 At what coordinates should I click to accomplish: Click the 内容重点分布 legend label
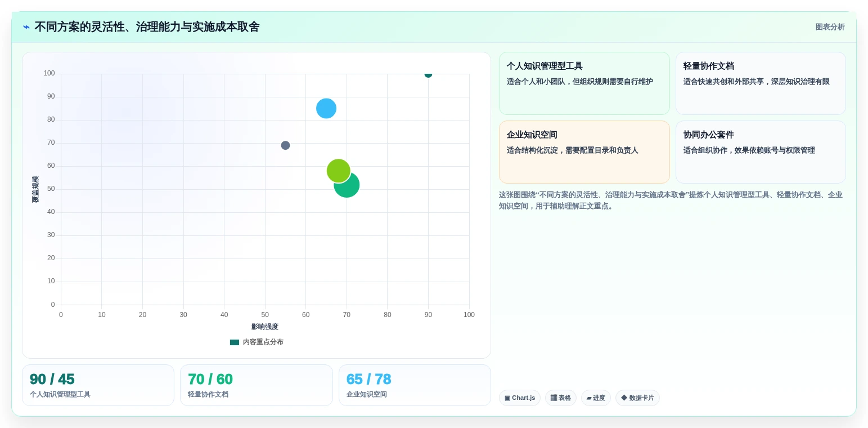coord(263,342)
